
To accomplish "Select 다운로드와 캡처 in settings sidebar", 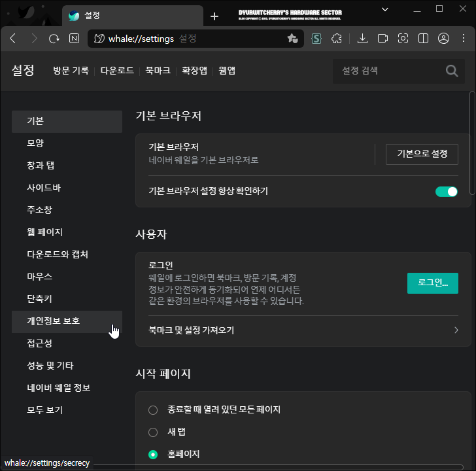I will click(x=67, y=254).
